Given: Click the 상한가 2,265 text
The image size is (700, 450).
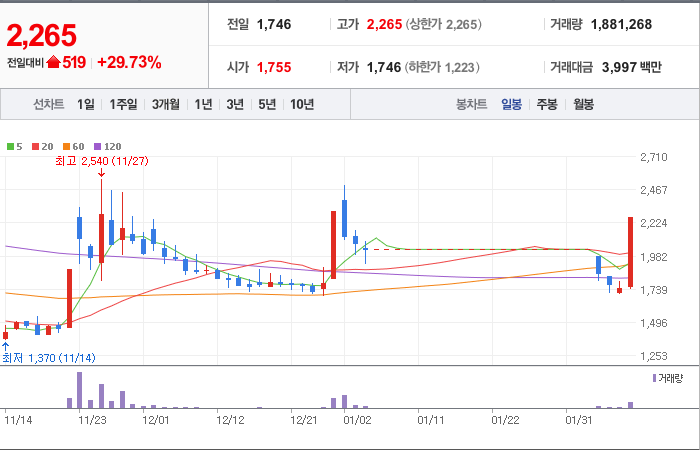Looking at the screenshot, I should (x=444, y=24).
